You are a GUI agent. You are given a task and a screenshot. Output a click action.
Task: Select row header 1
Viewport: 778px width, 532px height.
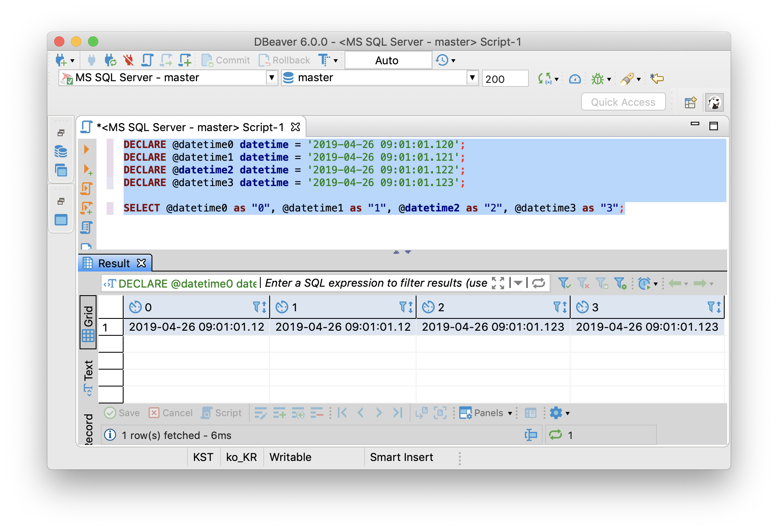point(110,327)
